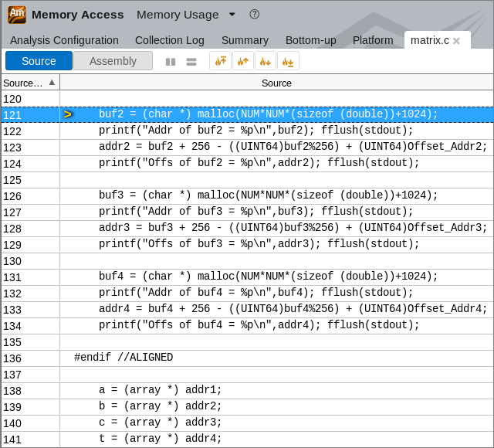Click the previous hotspot navigation icon
The image size is (494, 448).
coord(243,61)
